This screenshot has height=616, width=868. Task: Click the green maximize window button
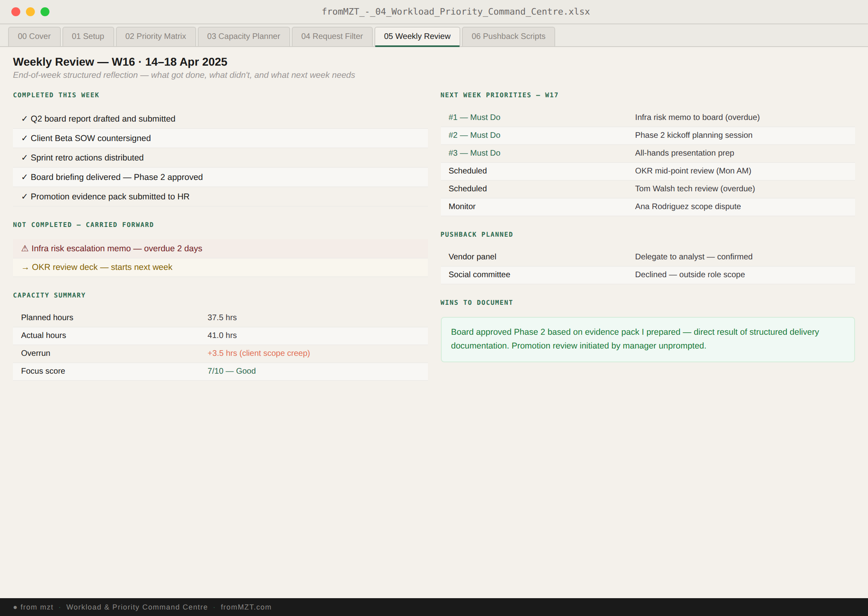(45, 12)
